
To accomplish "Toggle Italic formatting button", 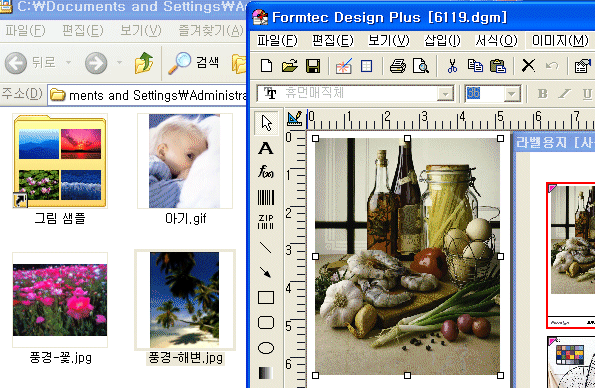I will click(564, 93).
